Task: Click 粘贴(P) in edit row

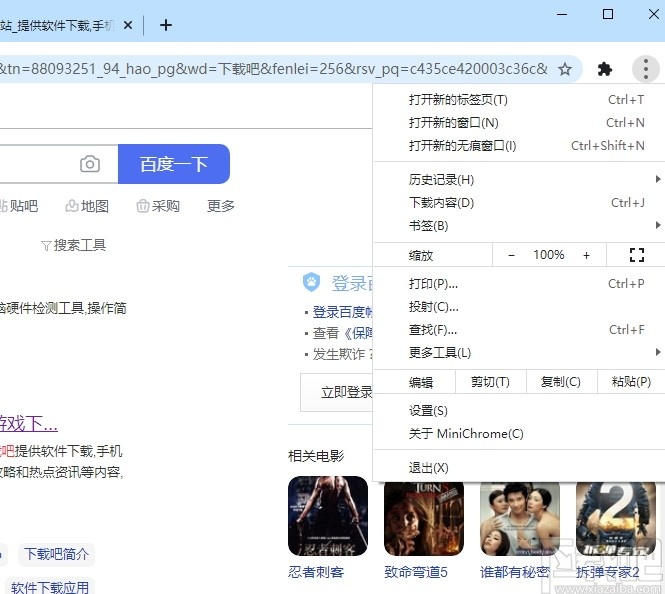Action: 631,382
